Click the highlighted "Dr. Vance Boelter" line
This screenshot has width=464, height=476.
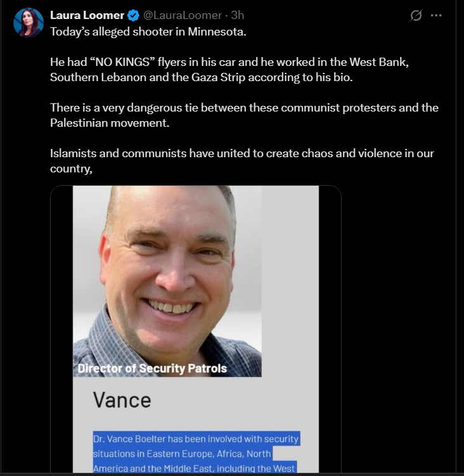(x=197, y=439)
